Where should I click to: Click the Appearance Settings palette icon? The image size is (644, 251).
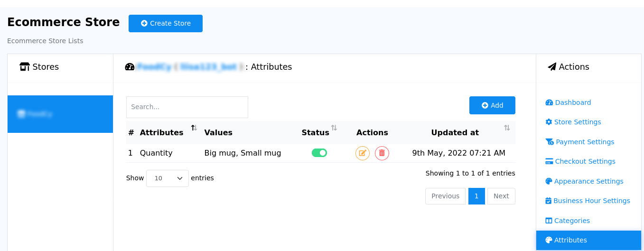point(549,181)
